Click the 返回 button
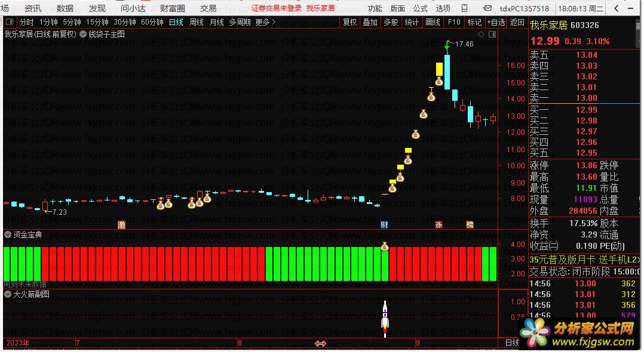 point(517,22)
